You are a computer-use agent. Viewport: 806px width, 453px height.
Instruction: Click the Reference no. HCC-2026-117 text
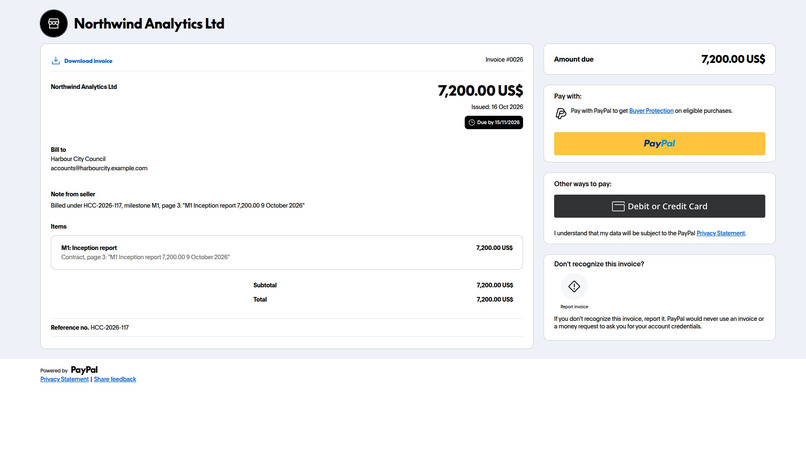coord(89,328)
